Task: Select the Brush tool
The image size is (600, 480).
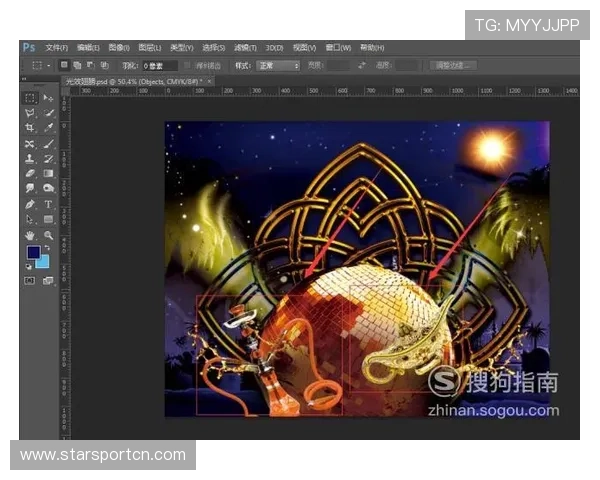Action: pyautogui.click(x=48, y=144)
